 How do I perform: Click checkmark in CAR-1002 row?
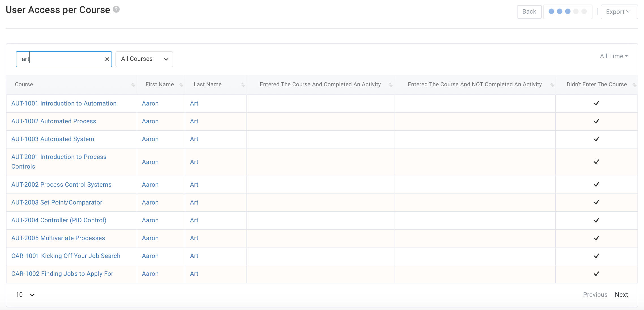pyautogui.click(x=596, y=274)
